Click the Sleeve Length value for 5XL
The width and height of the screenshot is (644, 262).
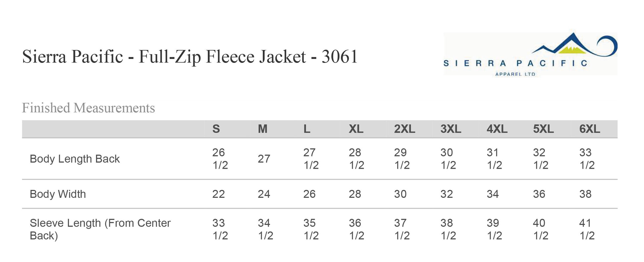point(541,229)
